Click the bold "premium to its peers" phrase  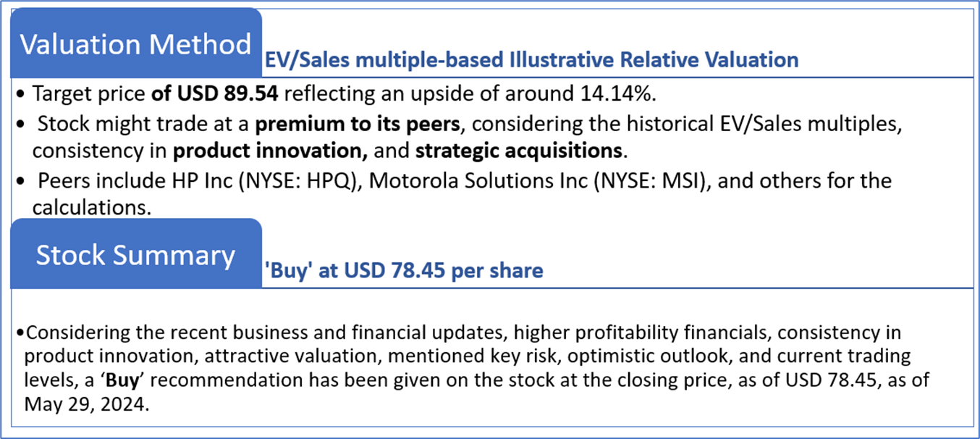358,124
